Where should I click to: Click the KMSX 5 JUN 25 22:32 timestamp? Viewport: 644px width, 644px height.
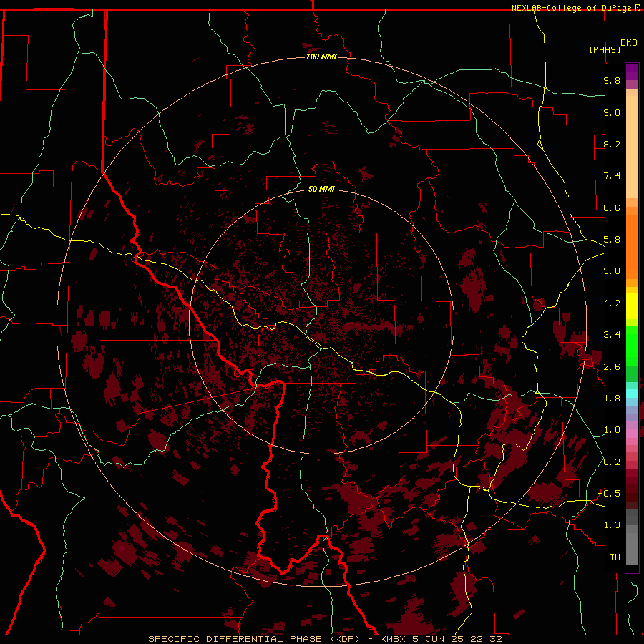click(441, 639)
